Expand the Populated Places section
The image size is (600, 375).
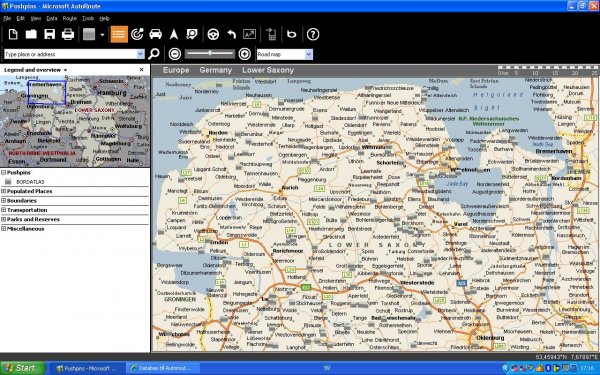coord(3,191)
